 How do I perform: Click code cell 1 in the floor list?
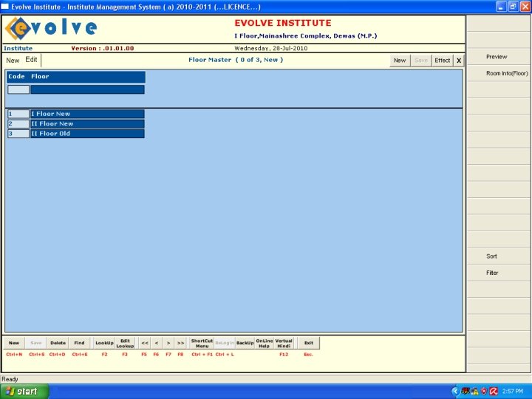(x=18, y=114)
